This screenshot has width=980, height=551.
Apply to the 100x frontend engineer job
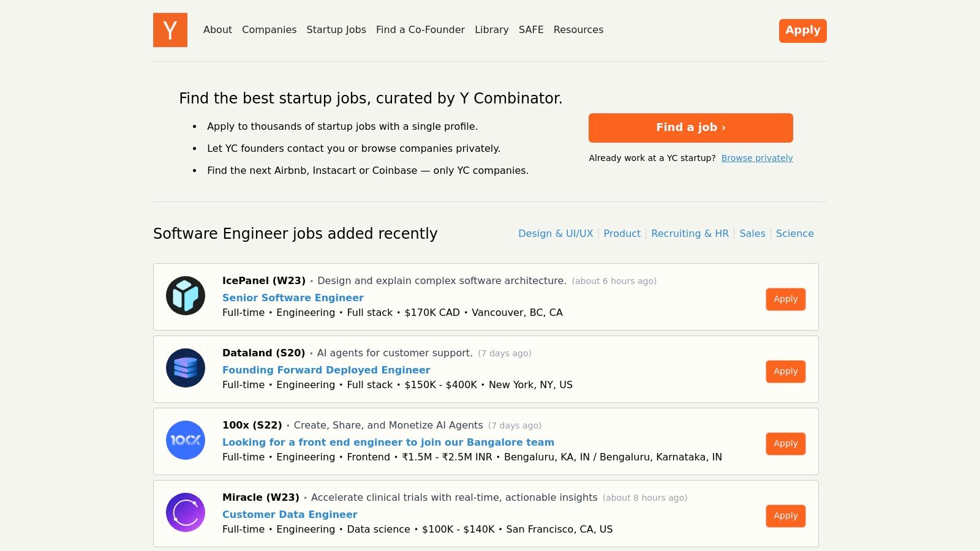tap(786, 443)
